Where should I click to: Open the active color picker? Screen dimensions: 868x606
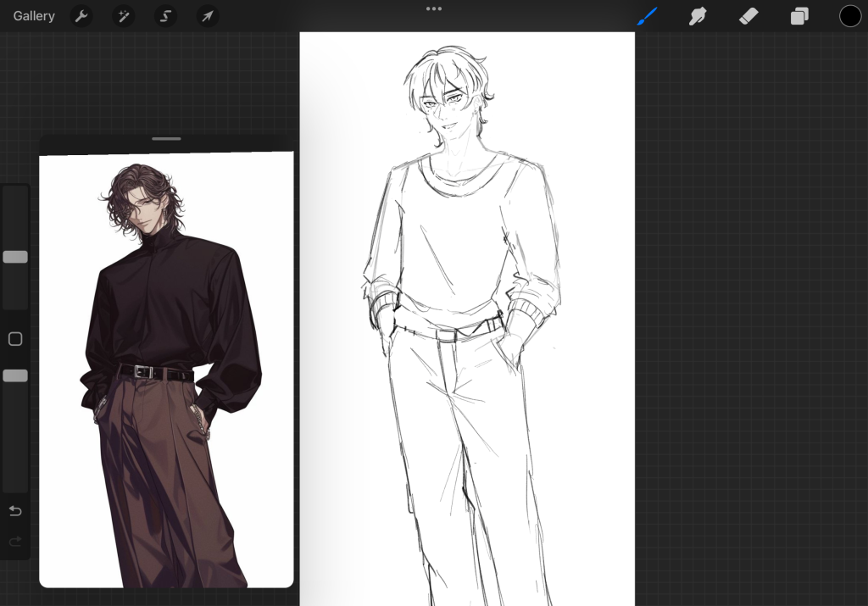(x=850, y=16)
